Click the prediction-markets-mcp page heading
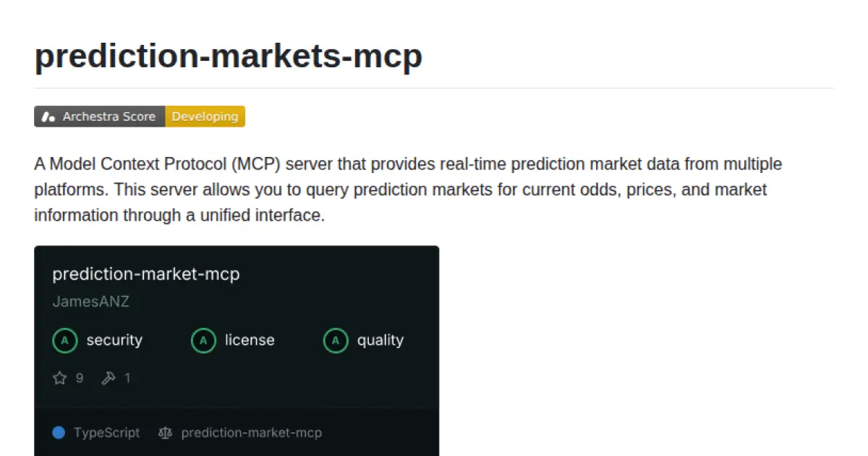Screen dimensions: 868x456 (x=229, y=56)
